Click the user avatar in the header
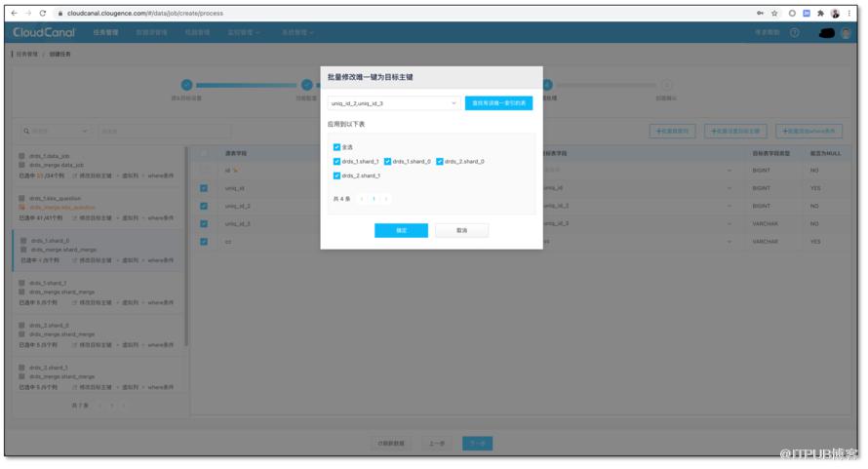Image resolution: width=868 pixels, height=469 pixels. pyautogui.click(x=846, y=33)
